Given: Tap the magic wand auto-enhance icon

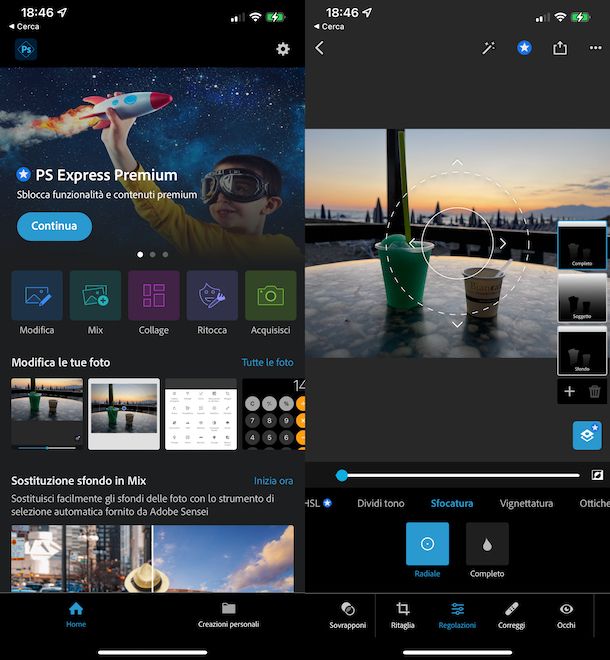Looking at the screenshot, I should [x=488, y=48].
